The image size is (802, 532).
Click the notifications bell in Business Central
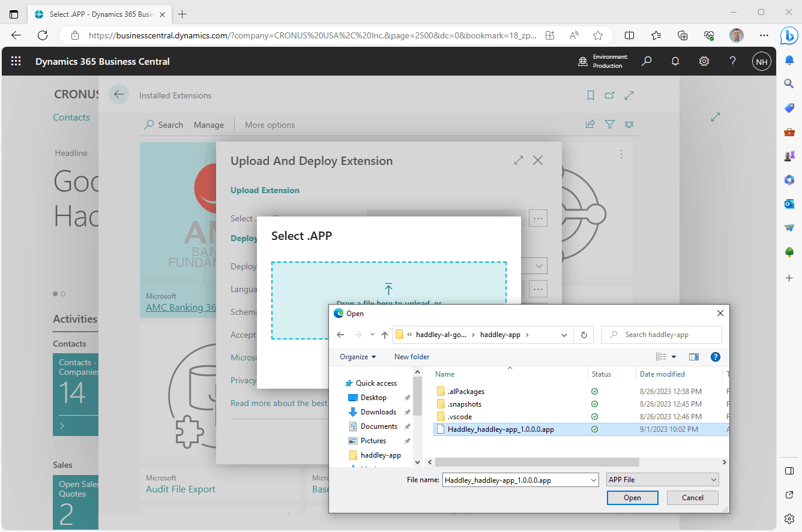[x=675, y=61]
